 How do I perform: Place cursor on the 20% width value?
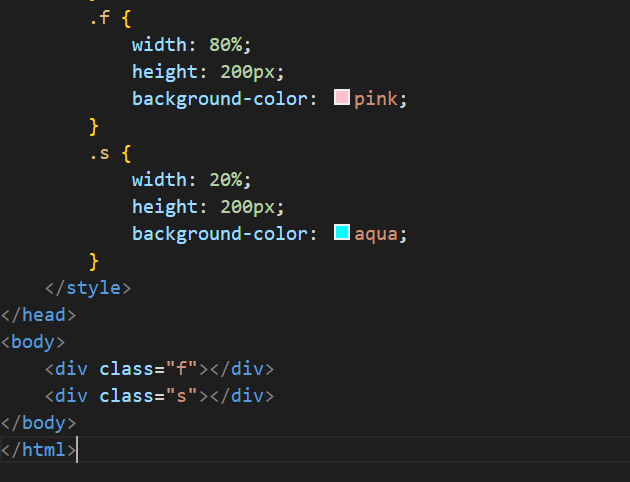pyautogui.click(x=223, y=180)
